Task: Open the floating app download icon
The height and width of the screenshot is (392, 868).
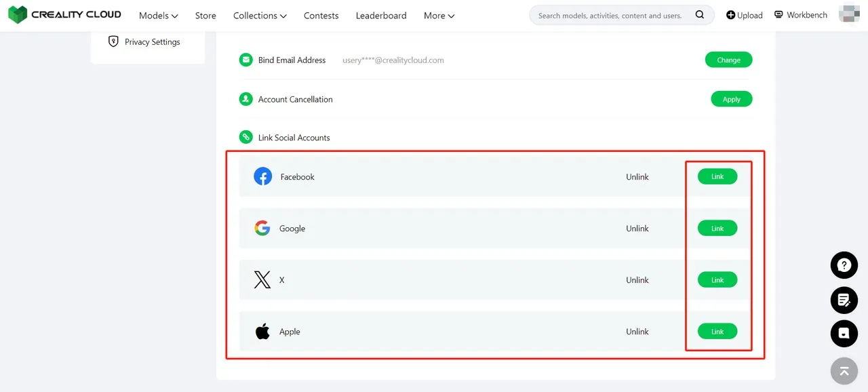Action: tap(844, 334)
